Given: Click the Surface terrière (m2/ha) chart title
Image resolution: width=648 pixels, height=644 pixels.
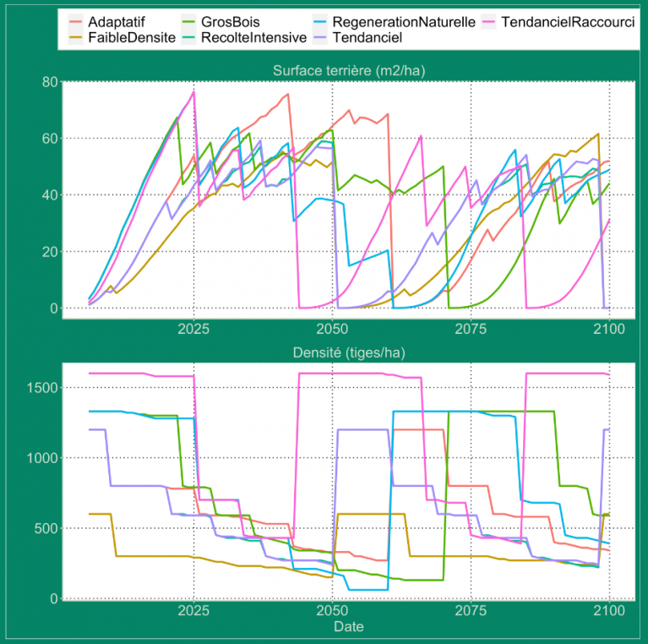Looking at the screenshot, I should click(348, 71).
